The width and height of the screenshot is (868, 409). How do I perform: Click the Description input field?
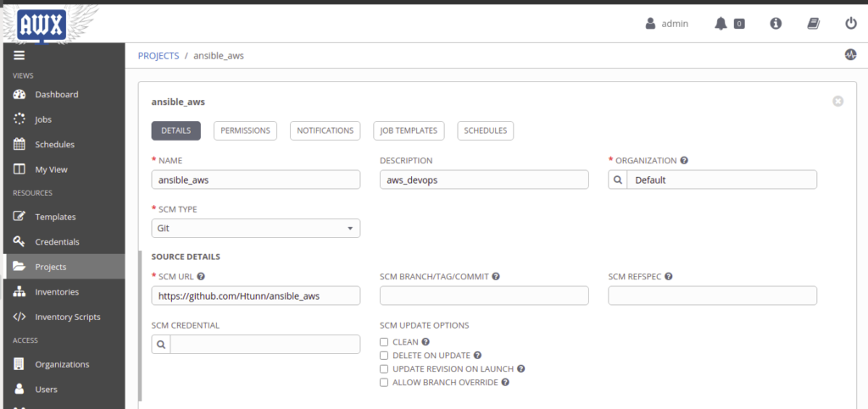pyautogui.click(x=484, y=180)
